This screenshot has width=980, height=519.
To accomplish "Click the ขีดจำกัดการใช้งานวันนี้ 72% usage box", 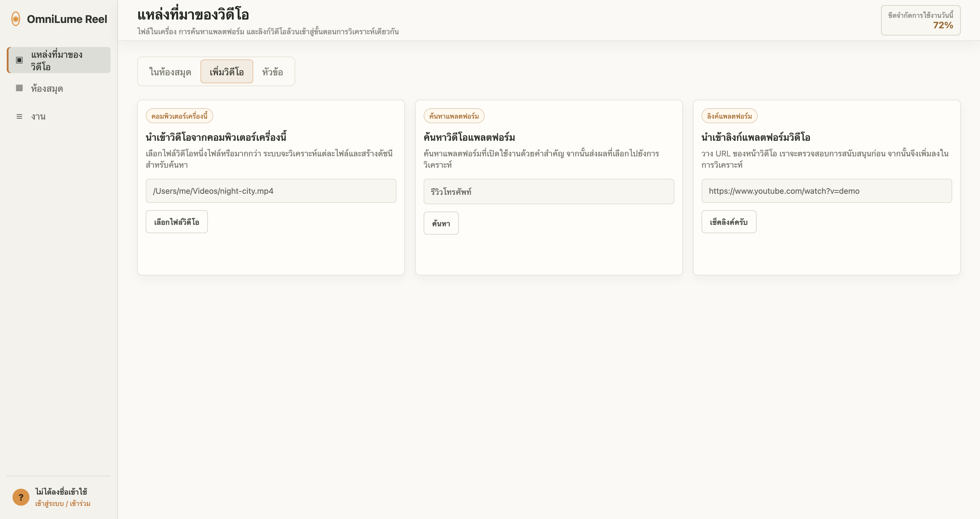I will point(920,20).
